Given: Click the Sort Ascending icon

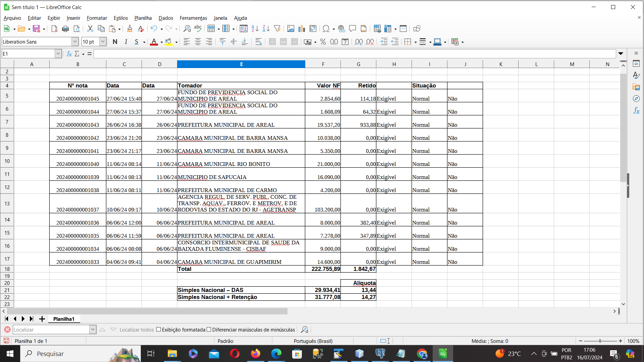Looking at the screenshot, I should [255, 29].
